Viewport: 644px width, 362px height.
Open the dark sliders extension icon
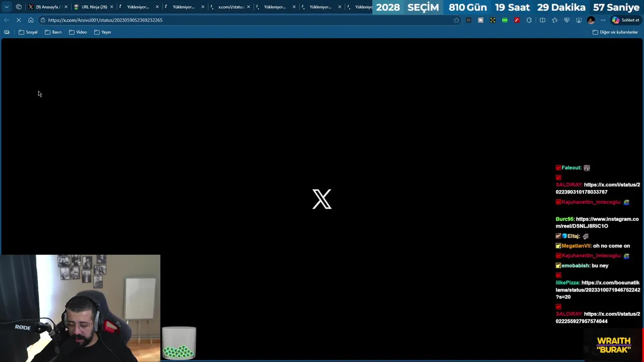coord(468,20)
